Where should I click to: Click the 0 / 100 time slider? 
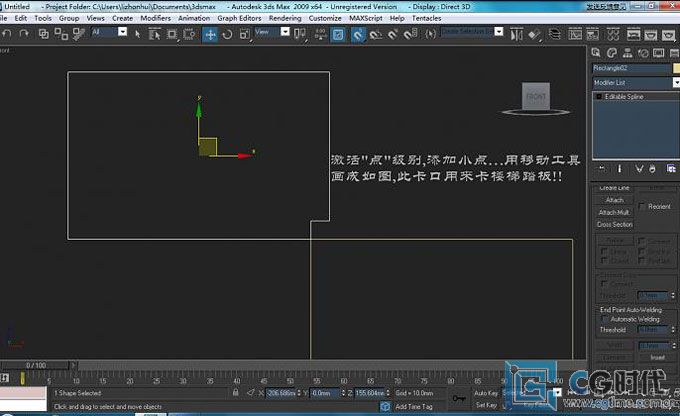36,365
